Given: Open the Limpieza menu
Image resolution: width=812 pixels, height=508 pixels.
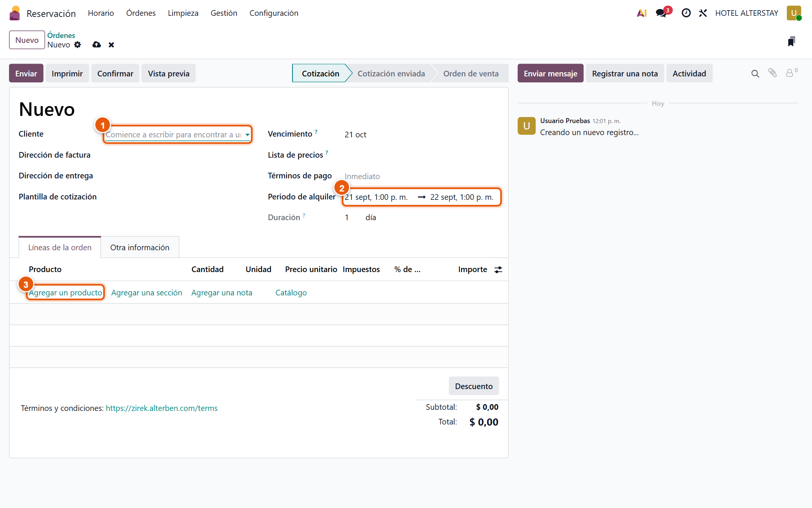Looking at the screenshot, I should 183,13.
